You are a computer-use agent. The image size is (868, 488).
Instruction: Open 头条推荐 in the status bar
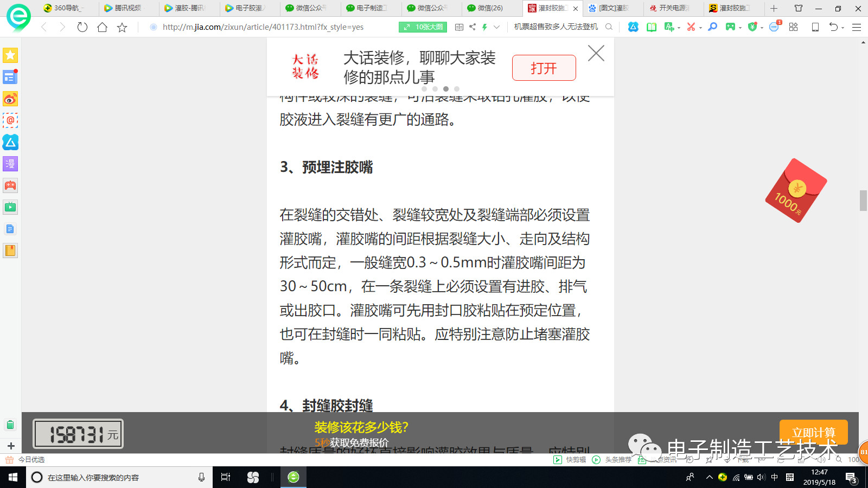tap(612, 460)
